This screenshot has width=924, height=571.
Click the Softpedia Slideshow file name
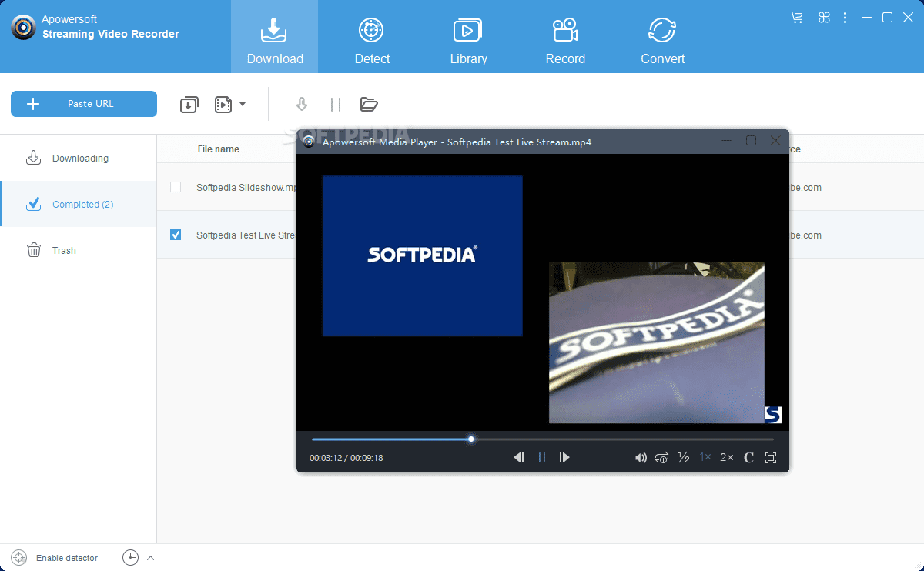click(x=246, y=188)
